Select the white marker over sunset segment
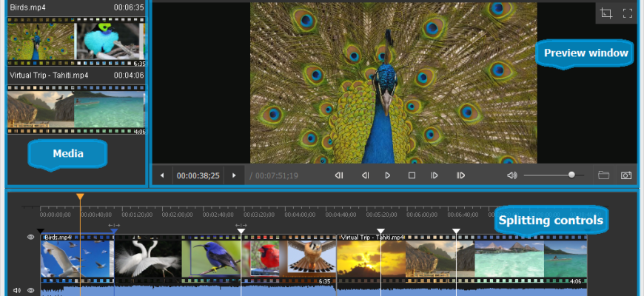 click(380, 232)
